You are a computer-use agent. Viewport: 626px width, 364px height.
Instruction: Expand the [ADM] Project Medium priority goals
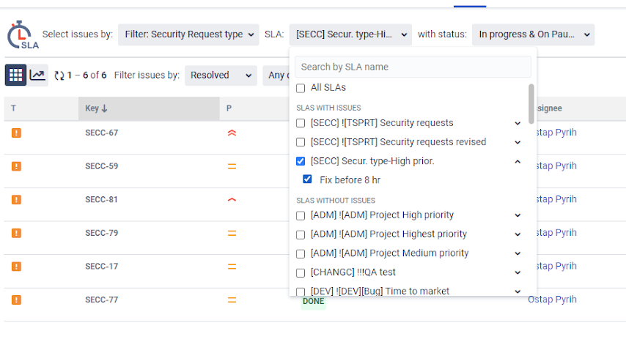[x=518, y=253]
